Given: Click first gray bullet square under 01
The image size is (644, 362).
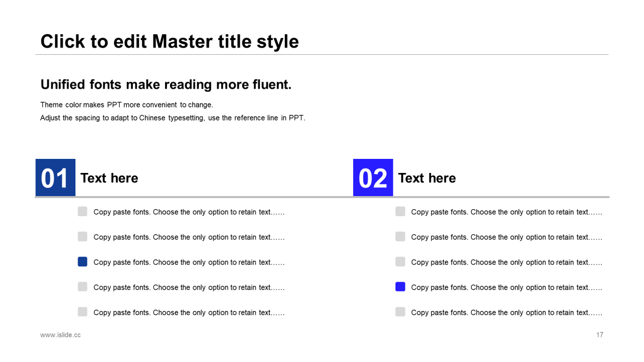Looking at the screenshot, I should click(x=83, y=211).
